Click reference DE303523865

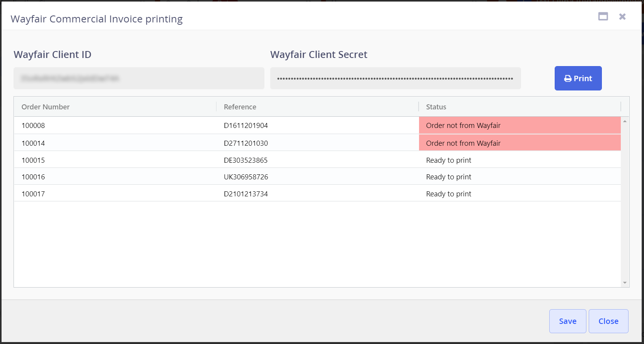245,160
